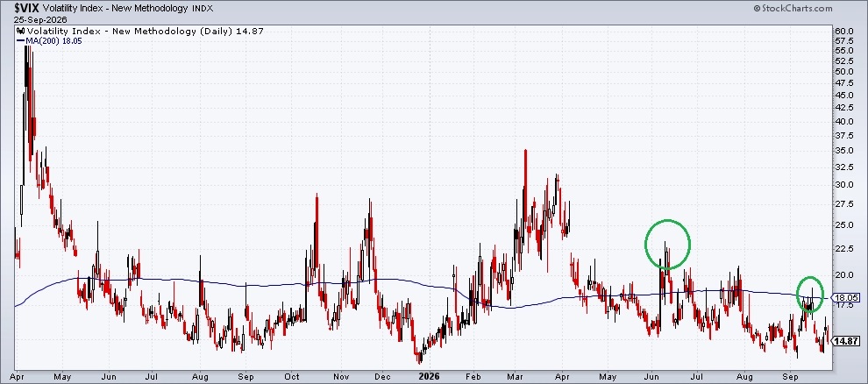Click the candlestick icon in the legend
Image resolution: width=868 pixels, height=384 pixels.
[20, 32]
